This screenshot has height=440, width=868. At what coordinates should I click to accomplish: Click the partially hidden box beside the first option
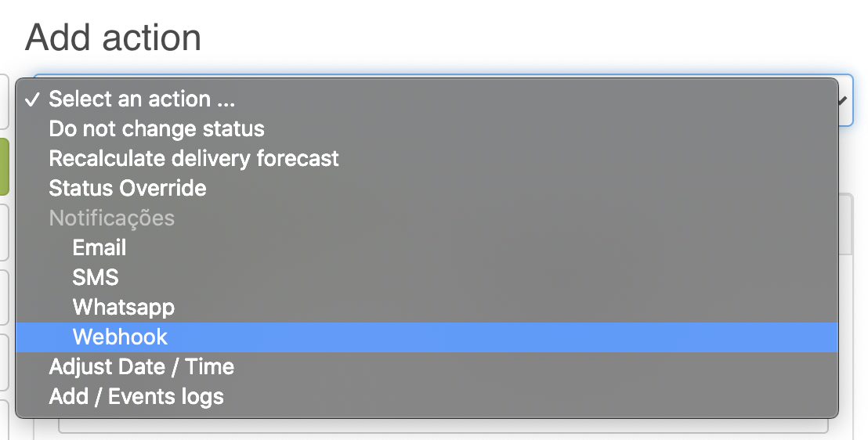point(4,102)
